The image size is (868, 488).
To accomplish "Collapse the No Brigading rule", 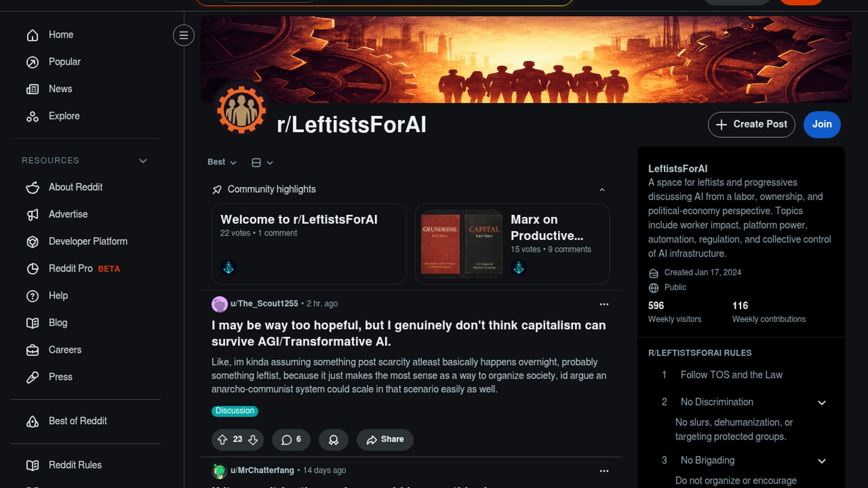I will pos(821,461).
